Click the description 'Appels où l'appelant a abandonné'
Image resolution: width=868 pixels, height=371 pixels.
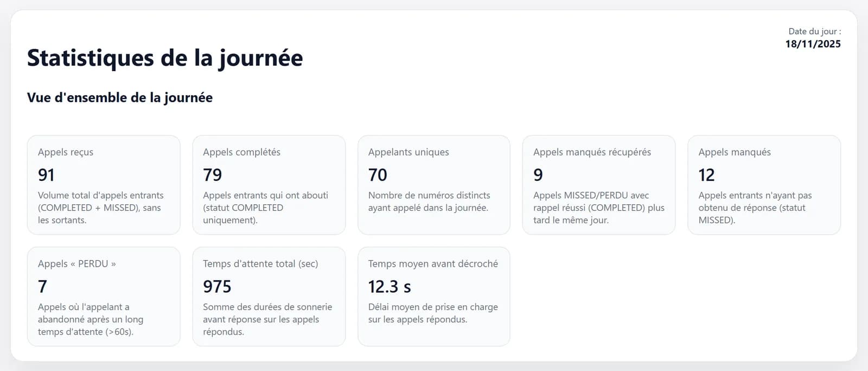(x=91, y=319)
